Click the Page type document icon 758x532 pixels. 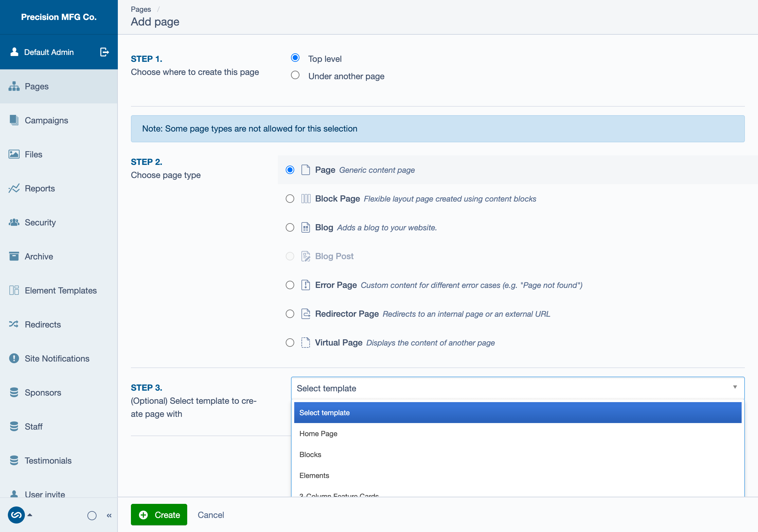(306, 169)
